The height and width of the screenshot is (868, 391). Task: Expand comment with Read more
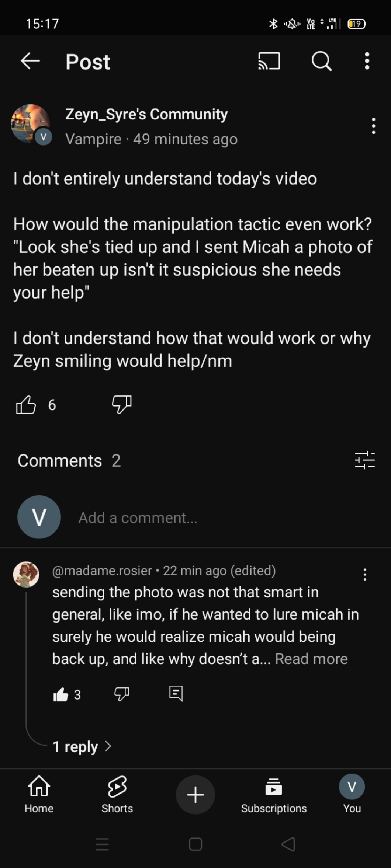(311, 659)
